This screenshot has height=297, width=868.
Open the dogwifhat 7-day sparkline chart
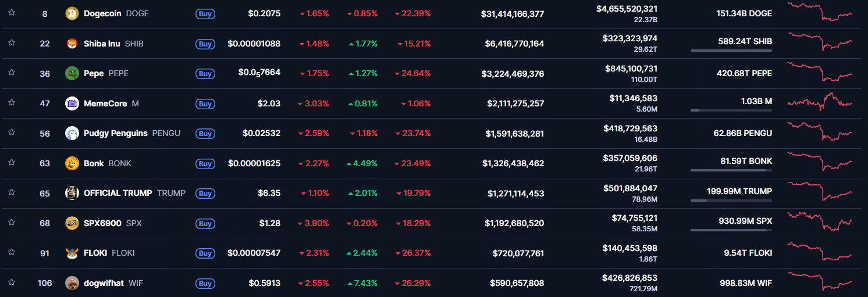click(x=820, y=282)
